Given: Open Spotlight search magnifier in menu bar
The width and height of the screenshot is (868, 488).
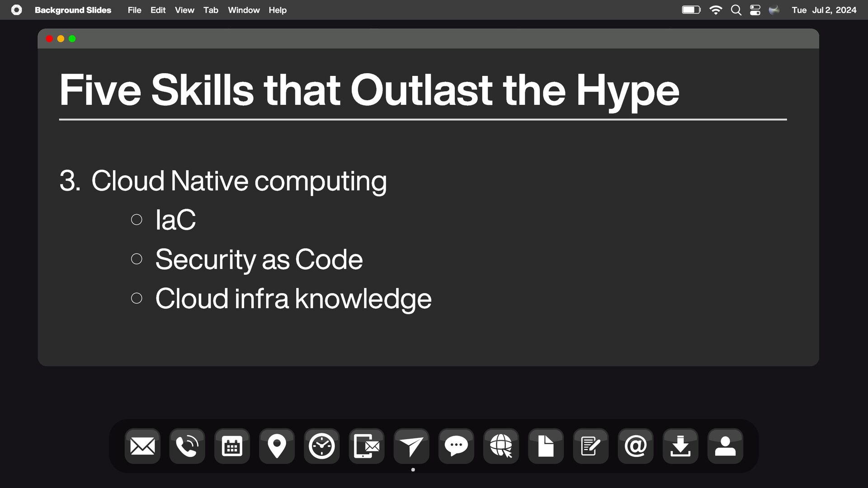Looking at the screenshot, I should pos(736,10).
